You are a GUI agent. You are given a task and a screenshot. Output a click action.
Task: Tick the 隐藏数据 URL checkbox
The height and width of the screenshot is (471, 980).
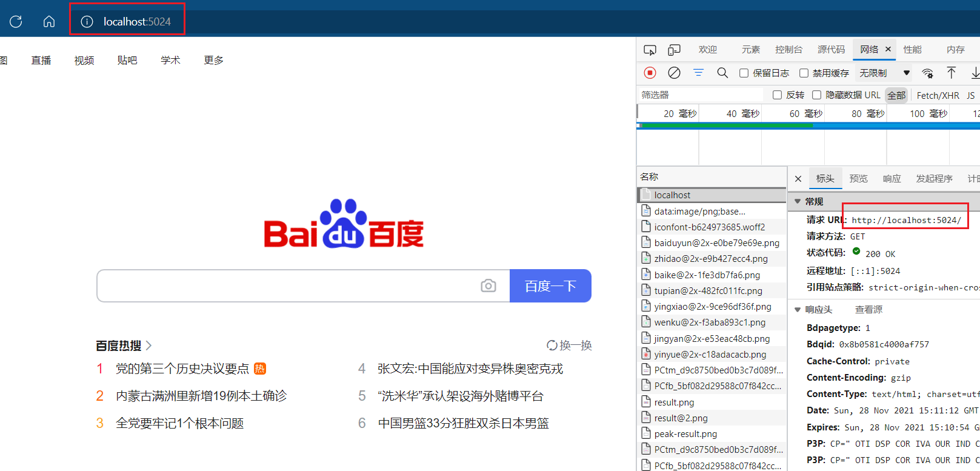point(816,95)
